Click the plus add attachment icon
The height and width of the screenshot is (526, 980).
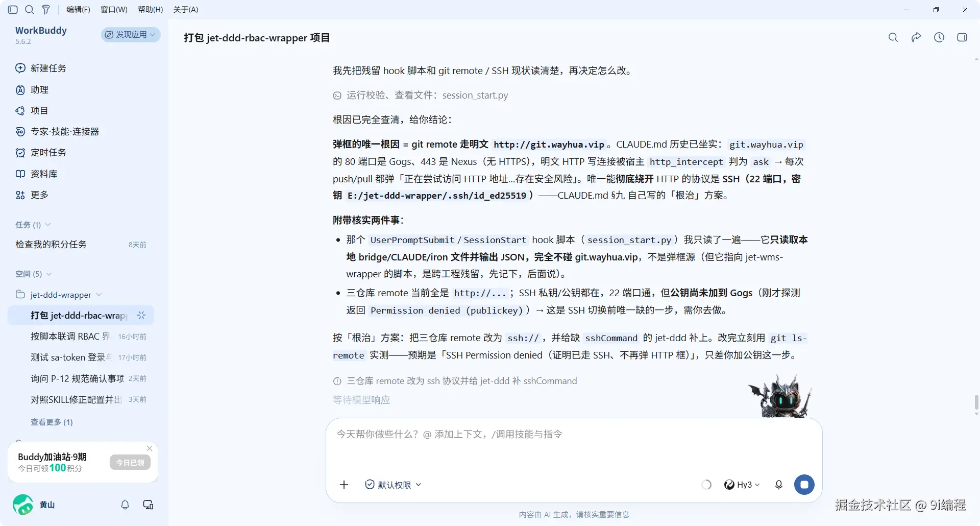(x=344, y=485)
